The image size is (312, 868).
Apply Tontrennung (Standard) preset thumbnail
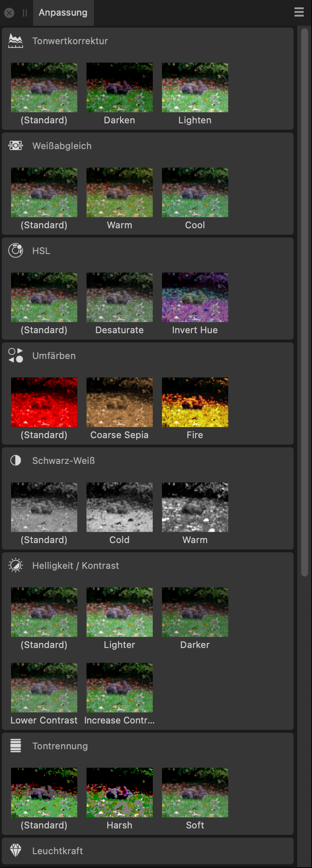click(x=44, y=793)
